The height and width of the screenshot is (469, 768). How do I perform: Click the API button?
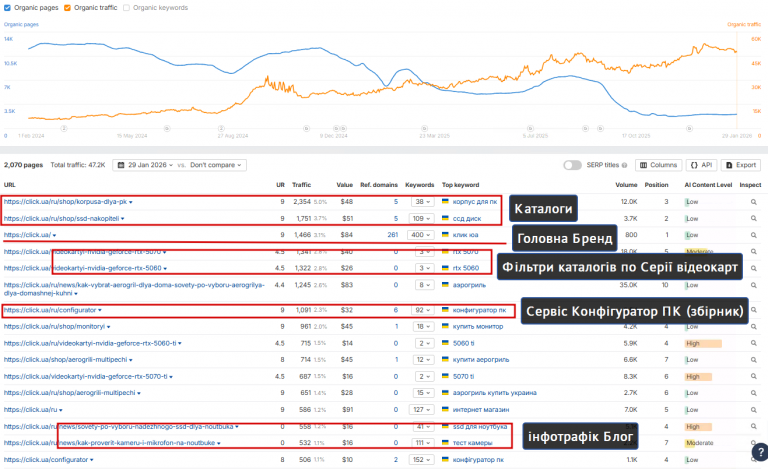[x=701, y=165]
